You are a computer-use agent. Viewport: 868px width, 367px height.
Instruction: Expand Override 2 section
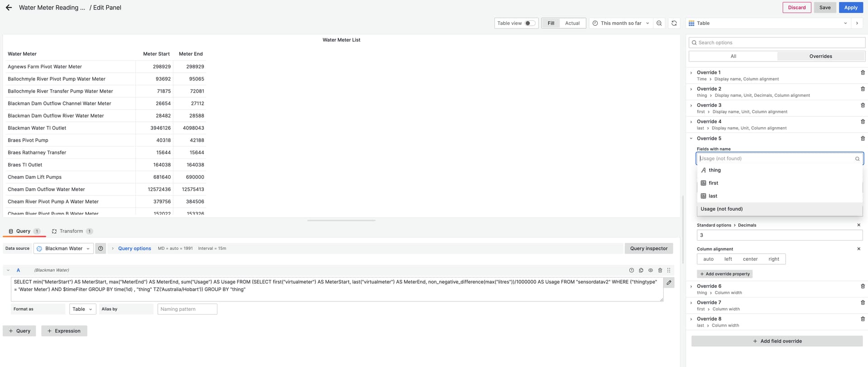[691, 89]
